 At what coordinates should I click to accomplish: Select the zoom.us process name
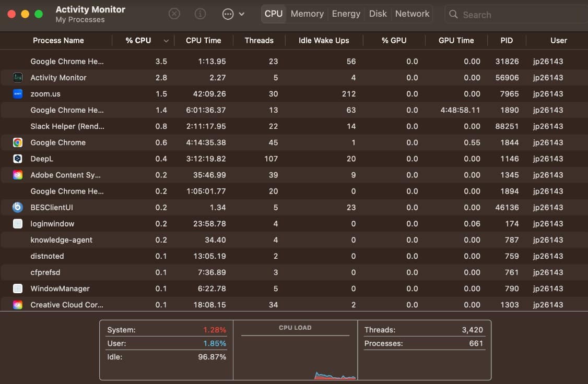pyautogui.click(x=45, y=94)
